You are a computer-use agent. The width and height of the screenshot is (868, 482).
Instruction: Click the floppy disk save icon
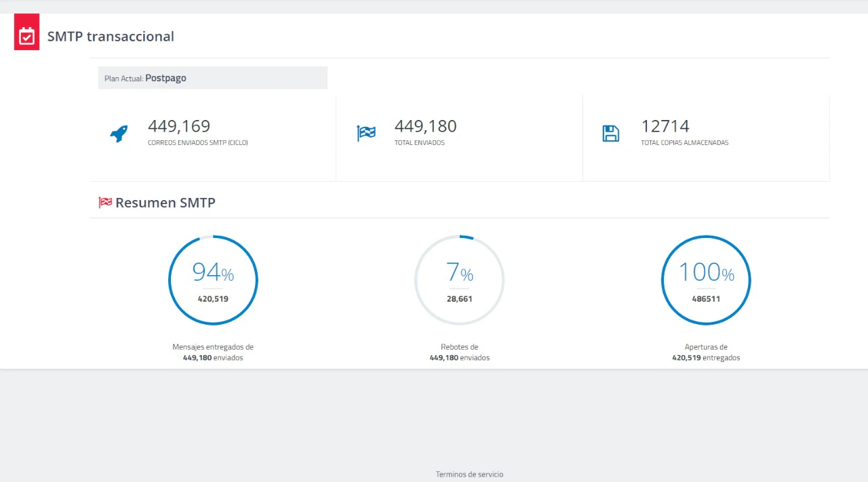point(611,134)
